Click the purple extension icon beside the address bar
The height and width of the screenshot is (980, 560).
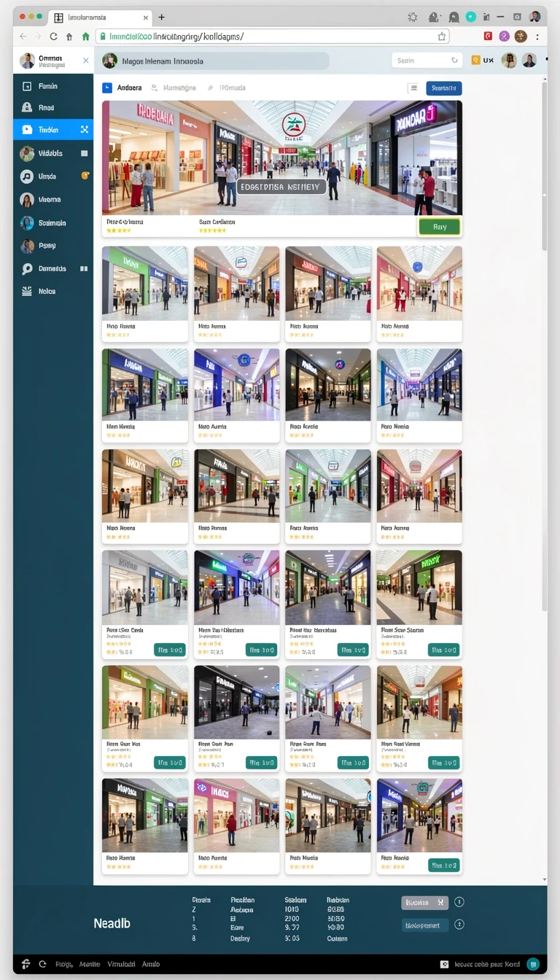505,36
